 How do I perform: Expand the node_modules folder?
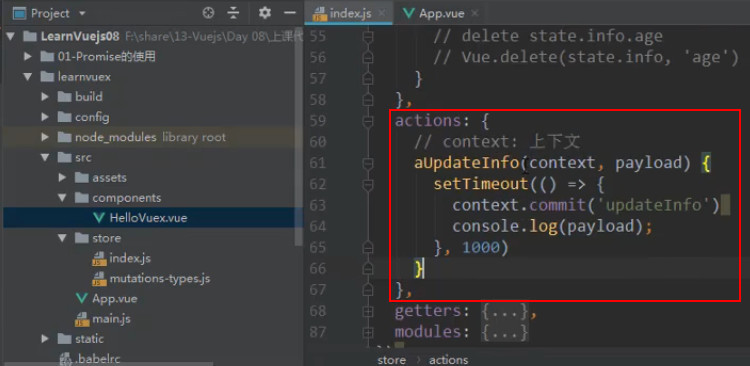point(45,137)
